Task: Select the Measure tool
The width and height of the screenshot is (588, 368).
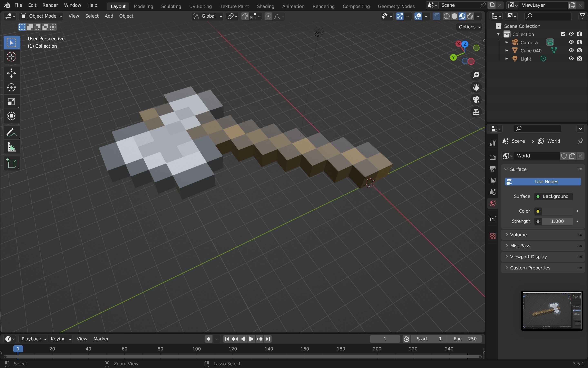Action: pyautogui.click(x=11, y=147)
